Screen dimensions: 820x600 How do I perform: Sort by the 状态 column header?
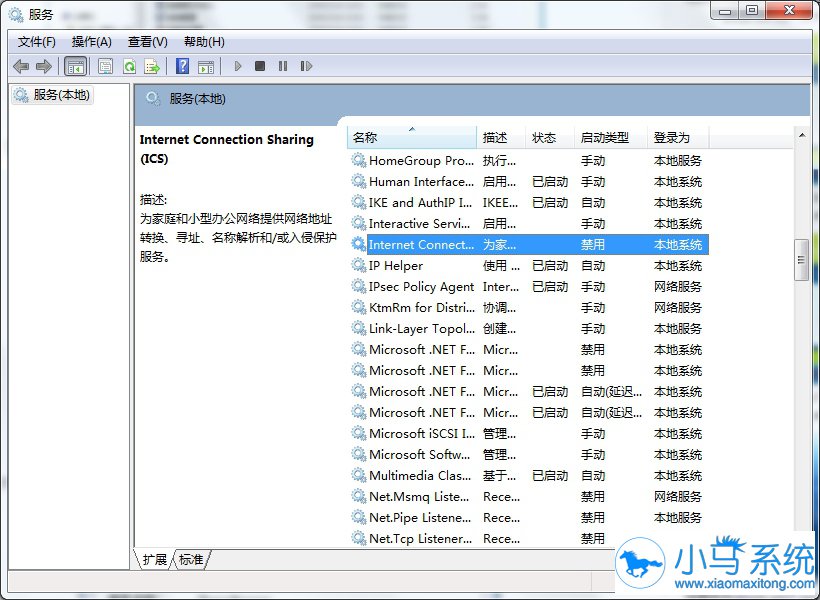tap(550, 138)
